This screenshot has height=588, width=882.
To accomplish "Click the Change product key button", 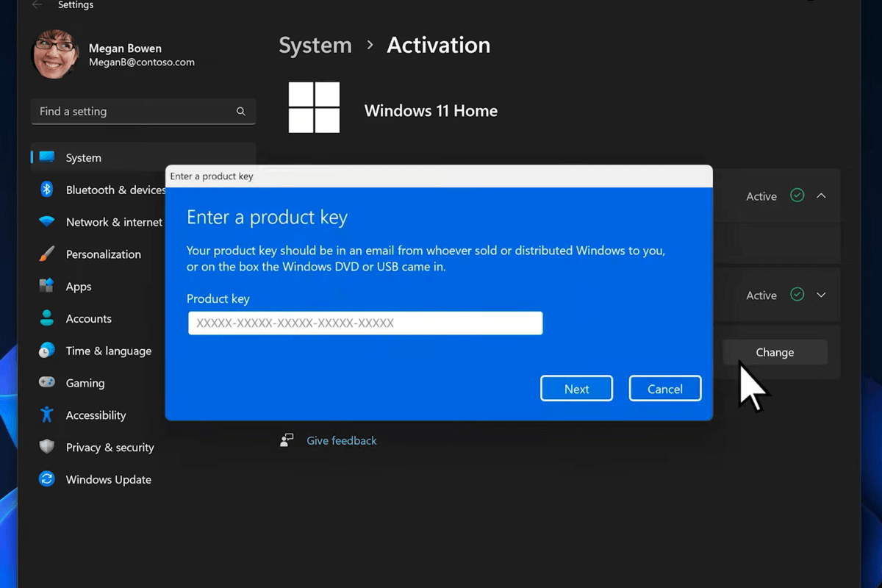I will [775, 352].
